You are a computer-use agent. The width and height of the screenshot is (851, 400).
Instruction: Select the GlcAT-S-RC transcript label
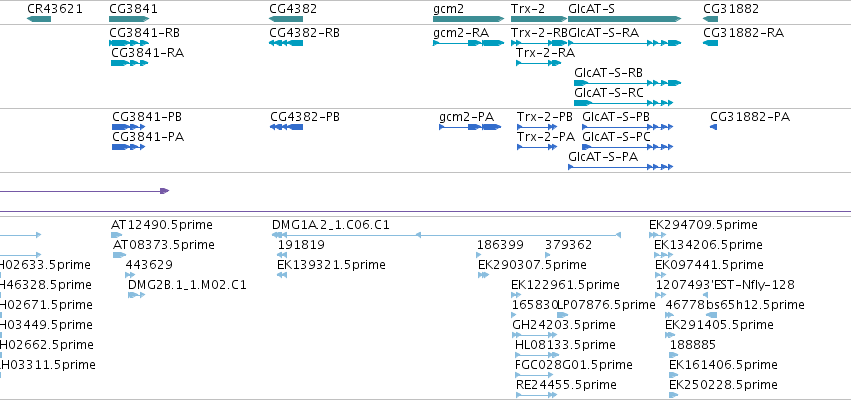tap(609, 93)
